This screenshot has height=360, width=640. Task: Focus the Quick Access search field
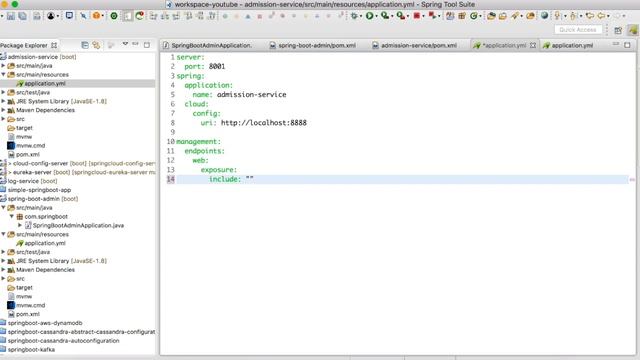(x=578, y=30)
